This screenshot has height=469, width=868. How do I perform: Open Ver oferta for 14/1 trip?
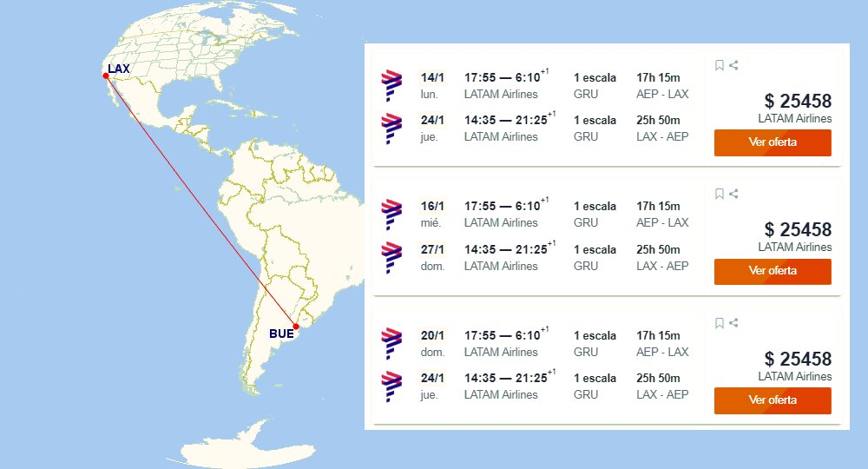pyautogui.click(x=773, y=142)
